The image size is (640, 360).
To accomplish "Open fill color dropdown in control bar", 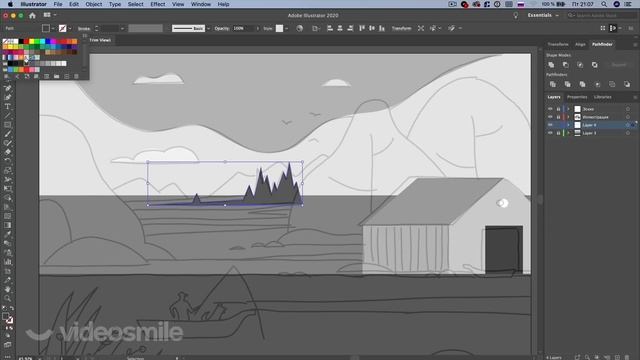I will point(53,29).
